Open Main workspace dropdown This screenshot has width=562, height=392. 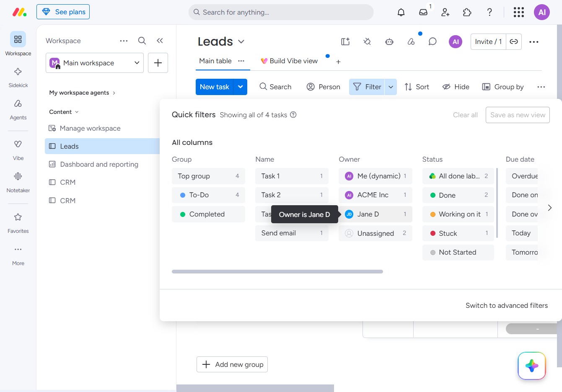coord(95,63)
